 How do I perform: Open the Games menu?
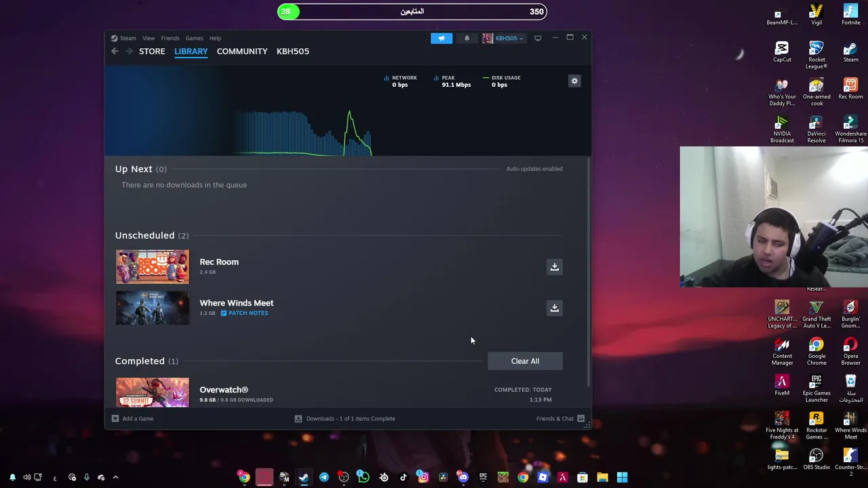coord(194,38)
